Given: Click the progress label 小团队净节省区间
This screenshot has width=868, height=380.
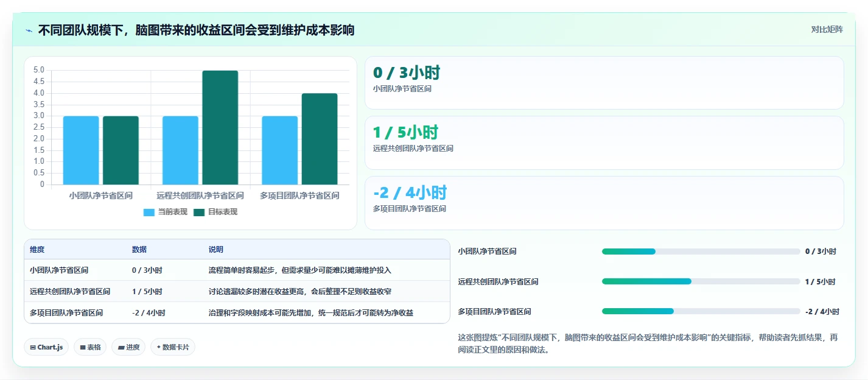Looking at the screenshot, I should 487,252.
